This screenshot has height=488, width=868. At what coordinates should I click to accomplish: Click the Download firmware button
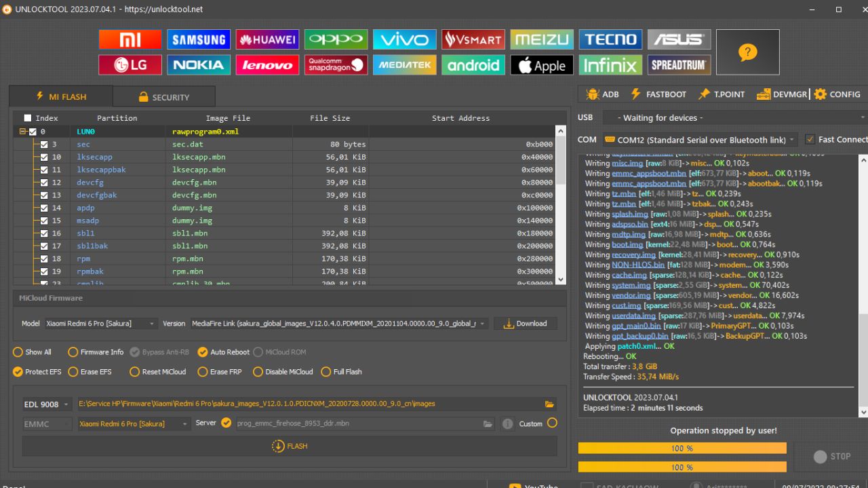tap(526, 324)
